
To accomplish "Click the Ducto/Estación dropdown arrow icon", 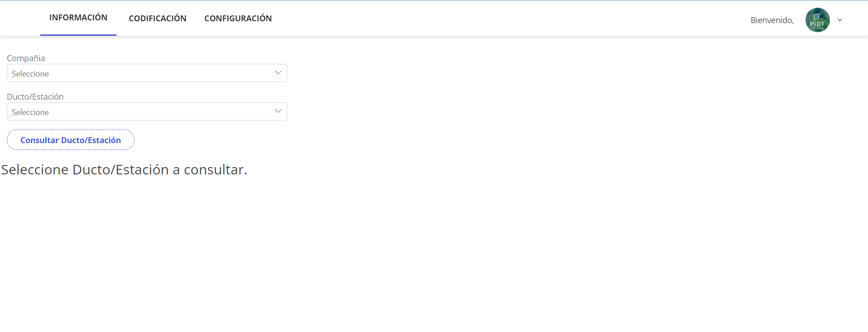I will (278, 111).
